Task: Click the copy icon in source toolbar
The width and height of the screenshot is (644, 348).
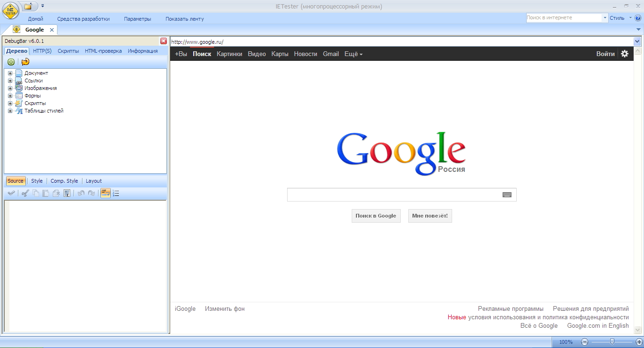Action: (36, 193)
